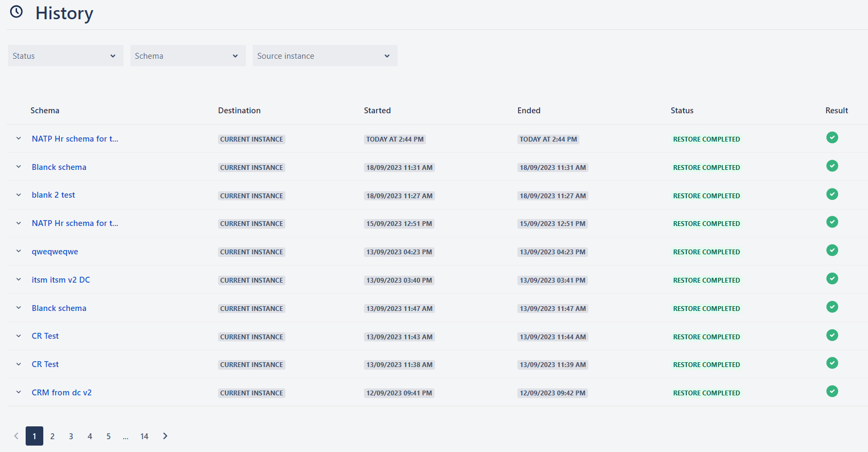
Task: Open Blanck schema link dated 18/09/2023
Action: click(59, 167)
